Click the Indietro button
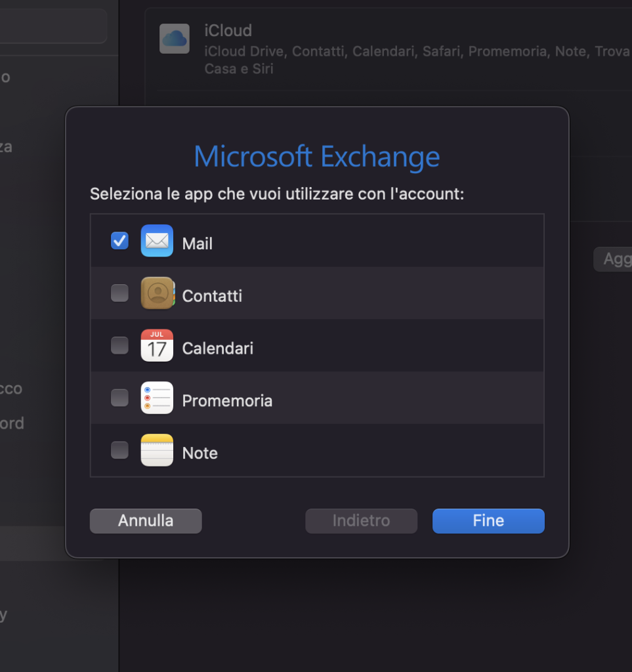 [361, 520]
